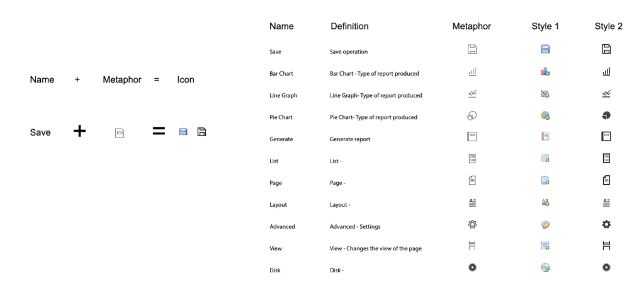644x290 pixels.
Task: Select the View icon in Style 1 column
Action: point(545,246)
